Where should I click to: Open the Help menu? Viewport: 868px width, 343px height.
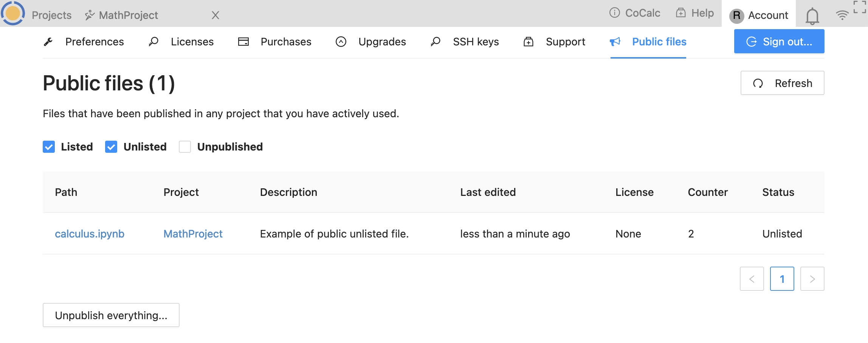click(695, 13)
